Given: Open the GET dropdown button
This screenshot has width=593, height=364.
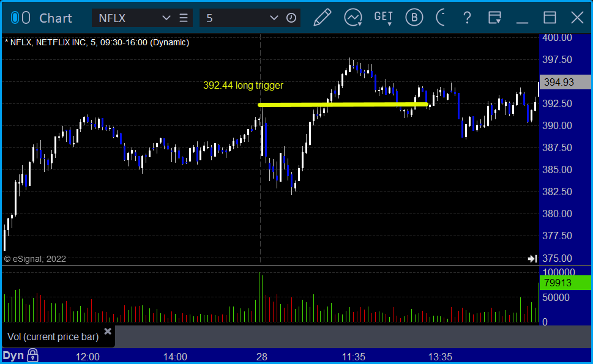Looking at the screenshot, I should (384, 18).
